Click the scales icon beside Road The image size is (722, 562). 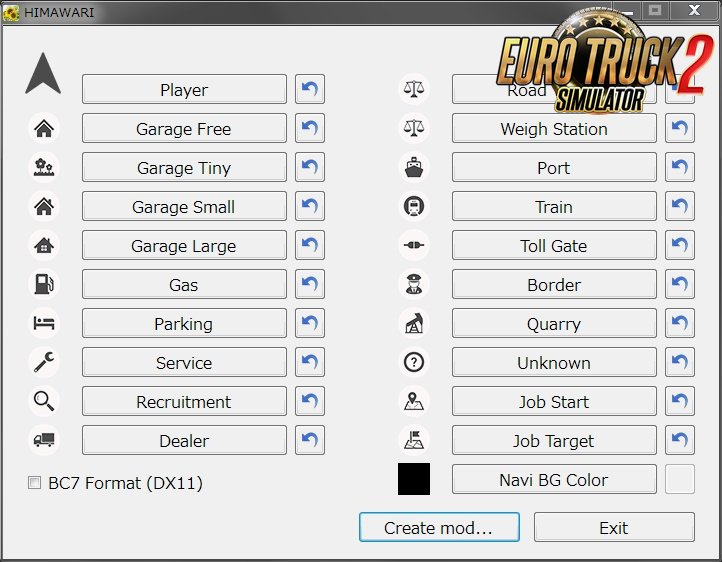click(413, 89)
